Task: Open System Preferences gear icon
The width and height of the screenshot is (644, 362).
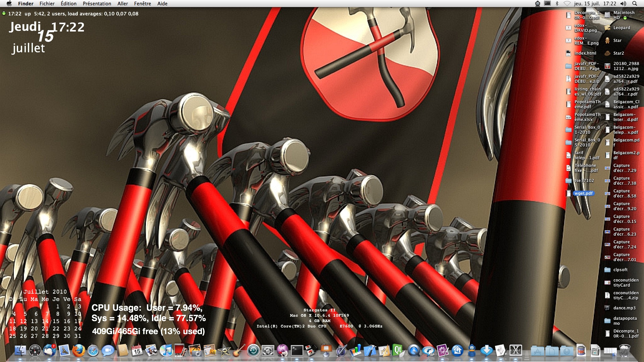Action: [x=268, y=351]
